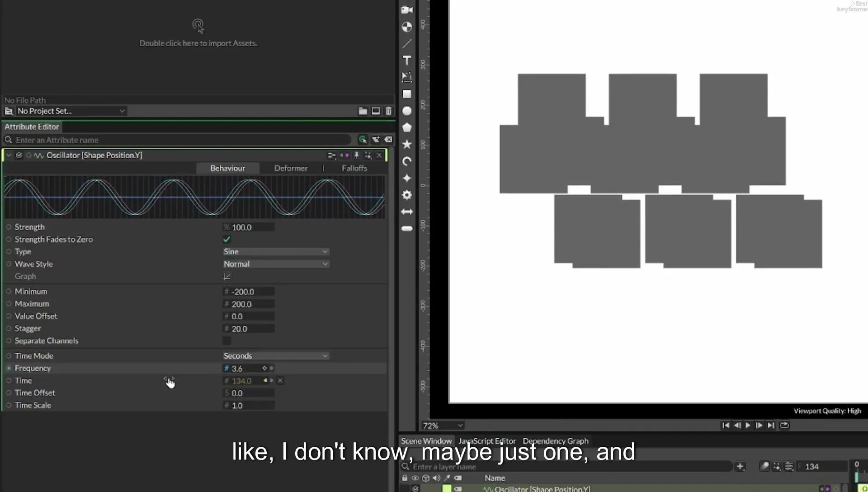
Task: Select the Camera tool in the toolbar
Action: pos(407,9)
